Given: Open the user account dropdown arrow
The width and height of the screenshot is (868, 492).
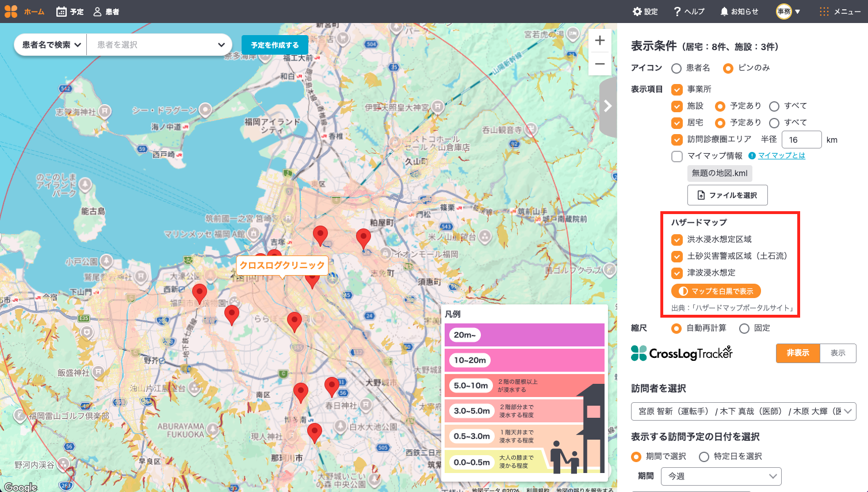Looking at the screenshot, I should [798, 12].
